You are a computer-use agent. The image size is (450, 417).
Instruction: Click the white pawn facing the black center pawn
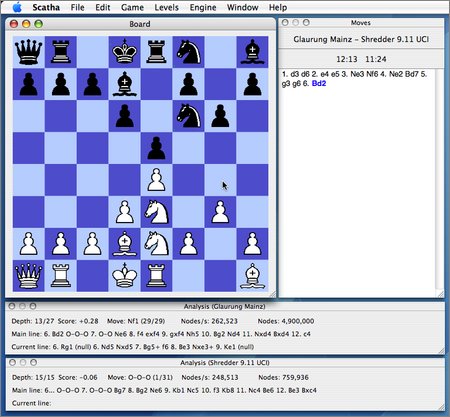click(157, 180)
